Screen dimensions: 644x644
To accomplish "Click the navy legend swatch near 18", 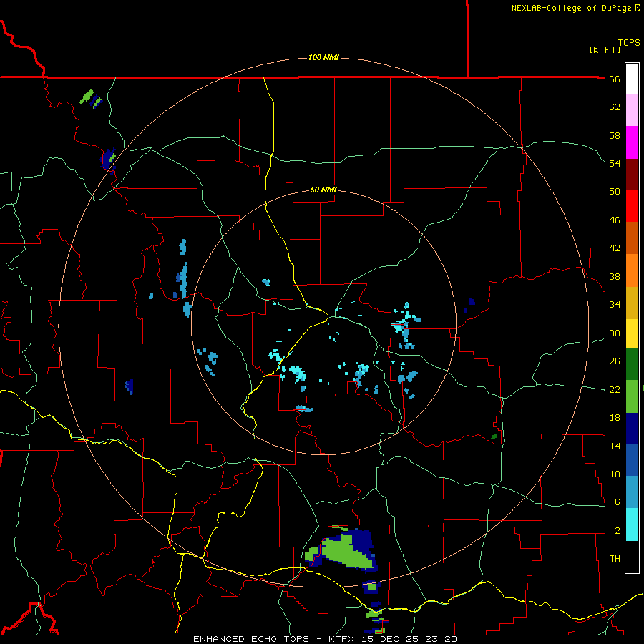I will click(x=632, y=429).
